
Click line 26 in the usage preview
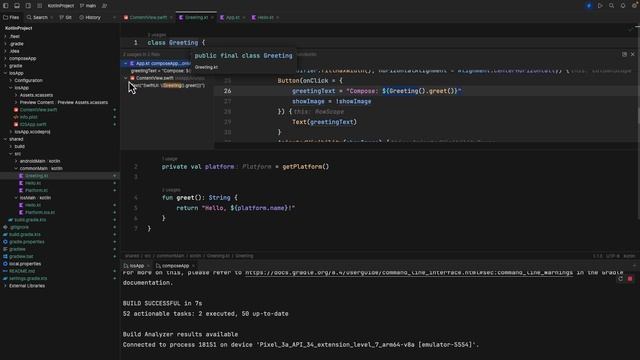tap(427, 91)
